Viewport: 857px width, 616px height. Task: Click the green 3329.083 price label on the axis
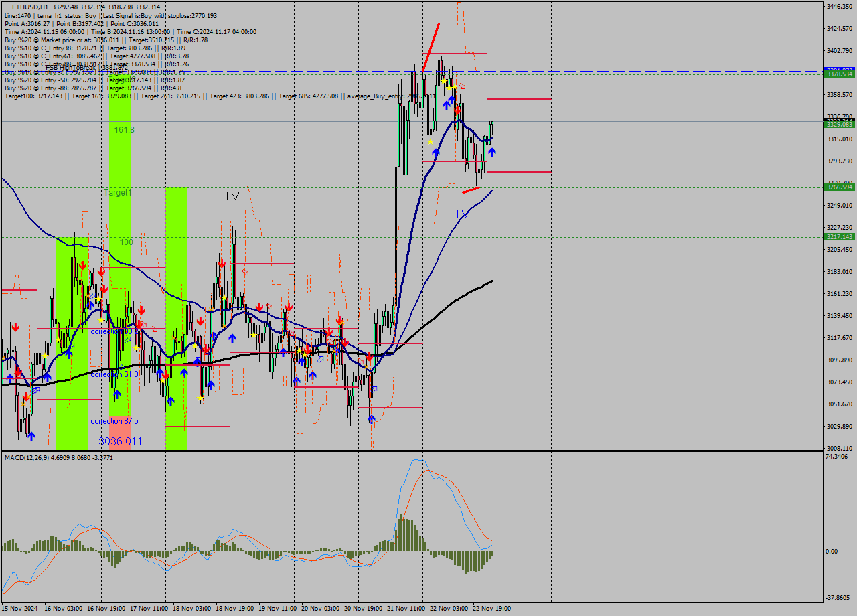[x=840, y=125]
